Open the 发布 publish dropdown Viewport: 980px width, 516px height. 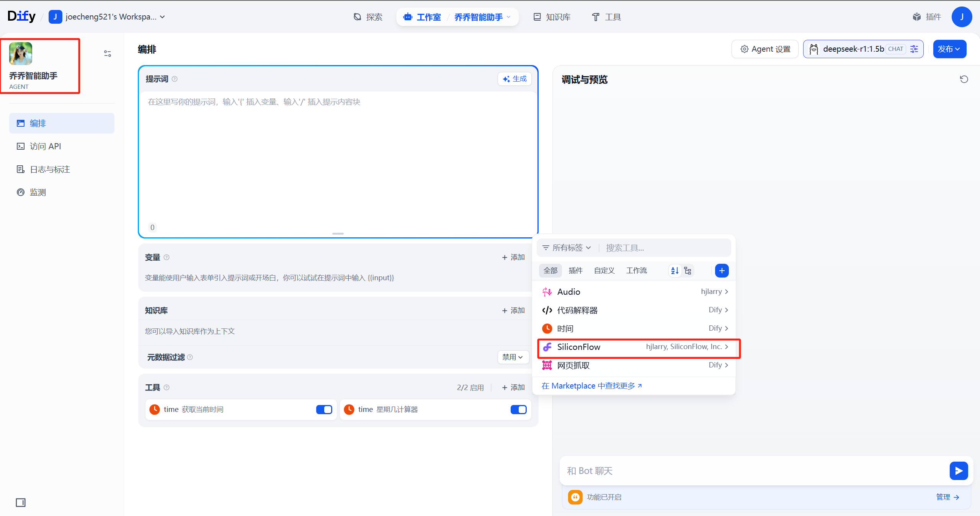click(949, 49)
